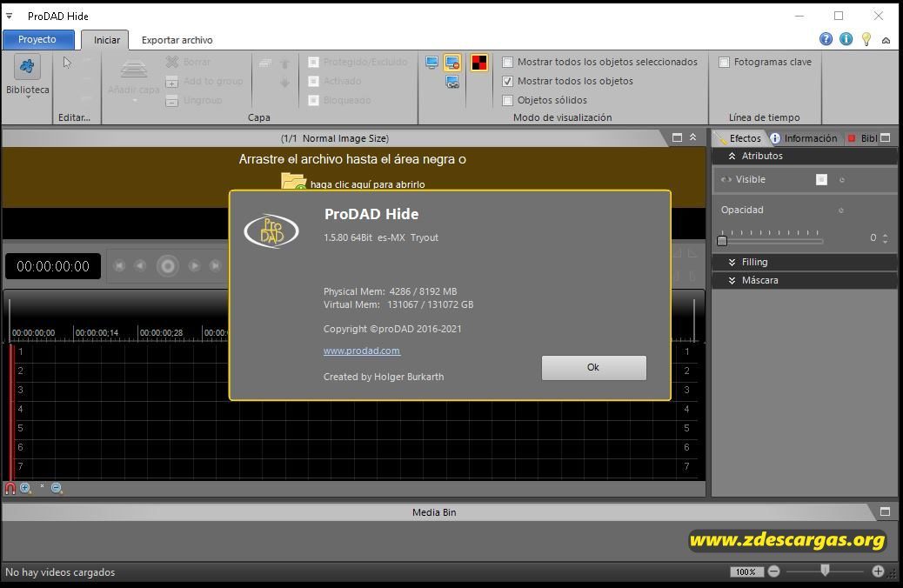This screenshot has height=588, width=903.
Task: Click the zoom minus icon in status bar
Action: tap(774, 571)
